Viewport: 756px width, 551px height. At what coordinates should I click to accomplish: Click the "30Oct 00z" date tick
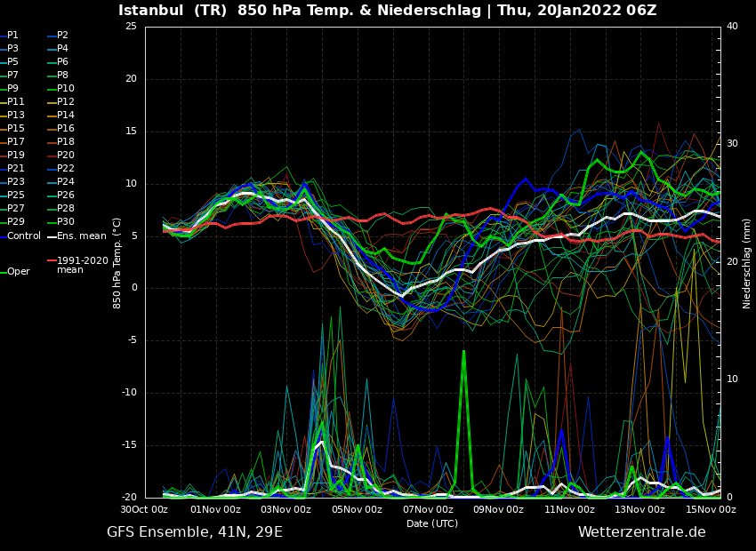click(x=145, y=509)
